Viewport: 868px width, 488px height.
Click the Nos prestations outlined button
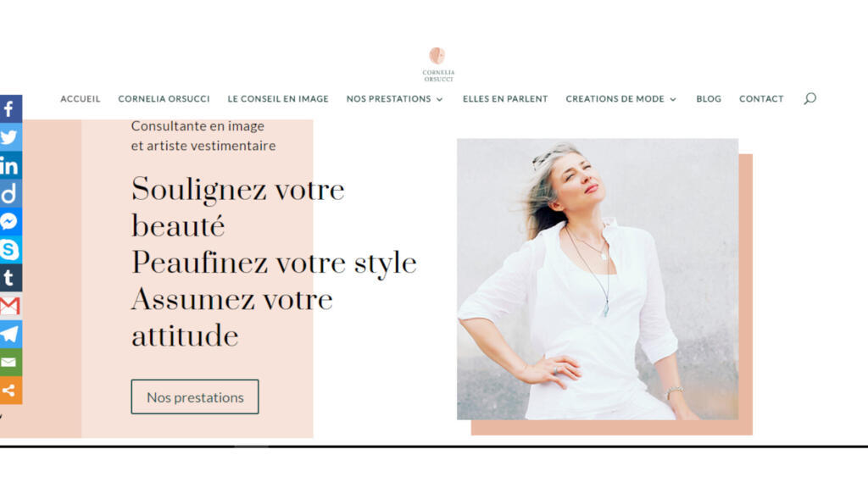coord(195,396)
